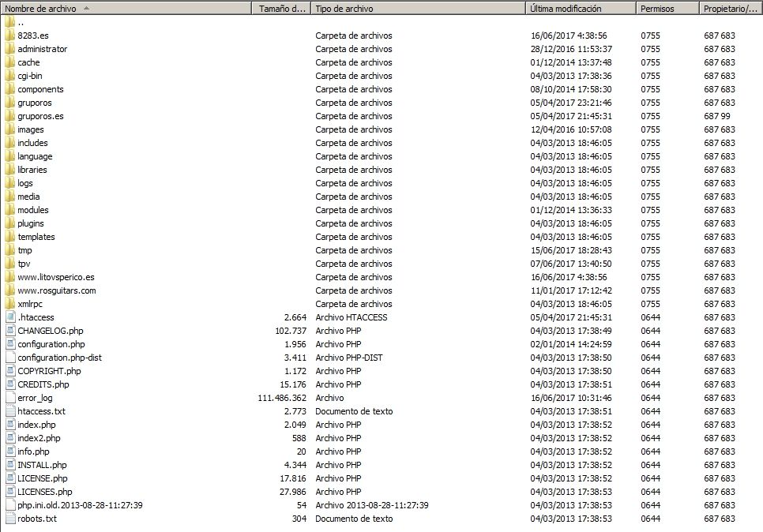Select the cache folder icon
Image resolution: width=763 pixels, height=532 pixels.
(9, 62)
